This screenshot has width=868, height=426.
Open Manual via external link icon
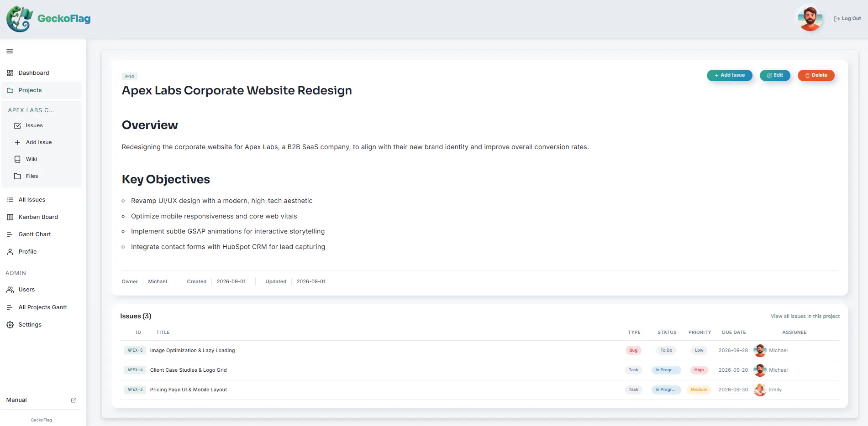click(x=74, y=400)
